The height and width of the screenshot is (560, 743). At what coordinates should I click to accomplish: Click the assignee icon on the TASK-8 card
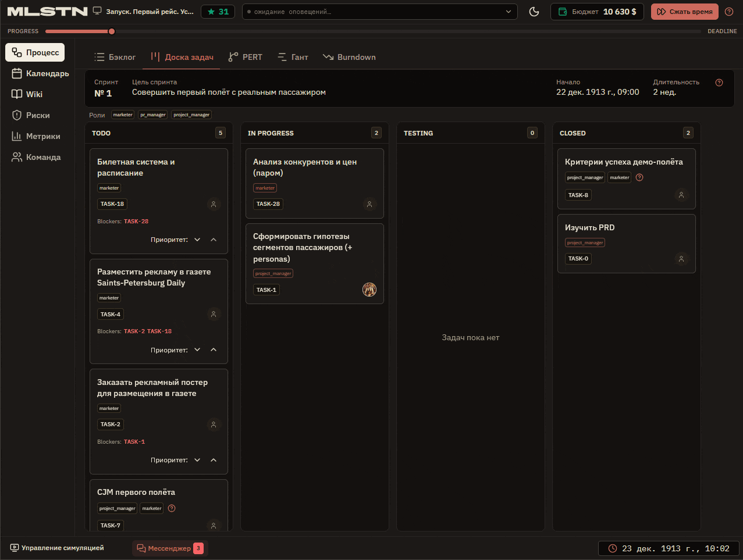681,195
